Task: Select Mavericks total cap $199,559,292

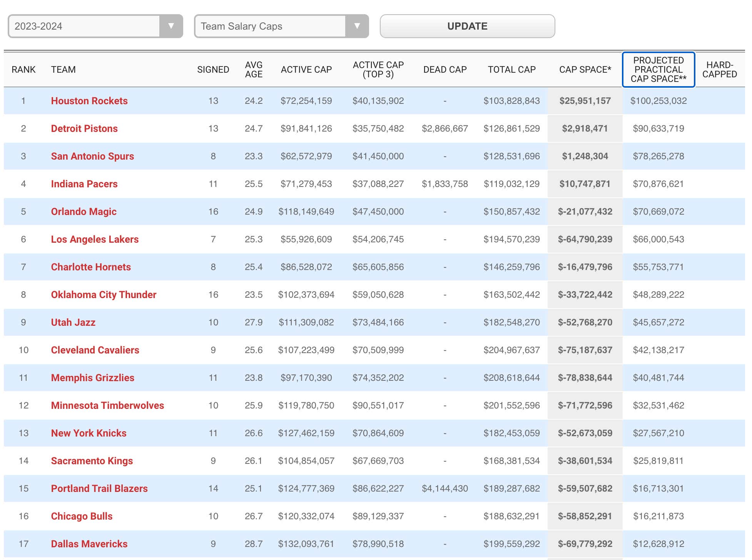Action: 512,544
